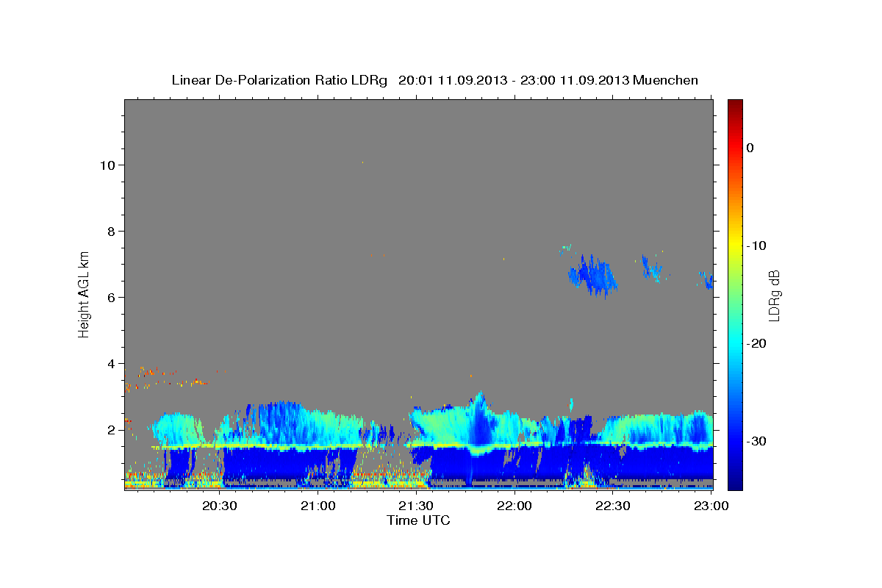
Task: Click the 'Time UTC' axis label
Action: click(x=418, y=520)
